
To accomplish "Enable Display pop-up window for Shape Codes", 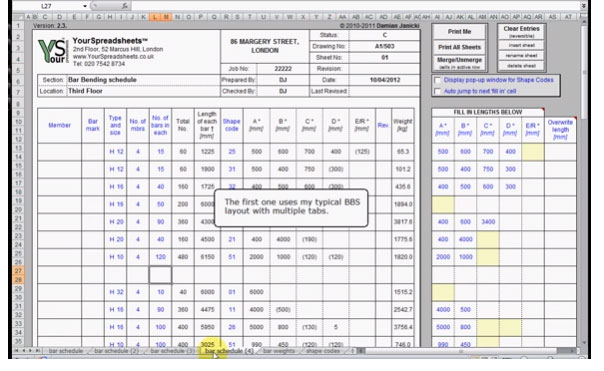I will point(437,80).
